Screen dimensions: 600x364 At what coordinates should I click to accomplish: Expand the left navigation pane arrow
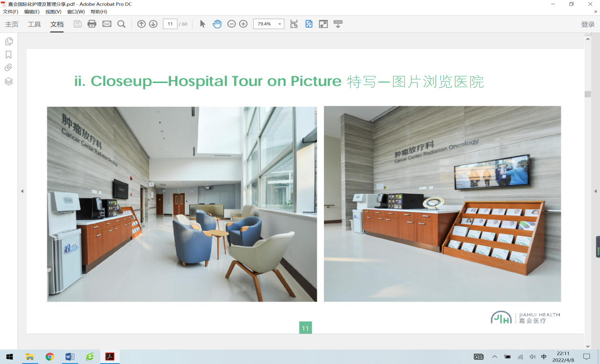[x=21, y=191]
